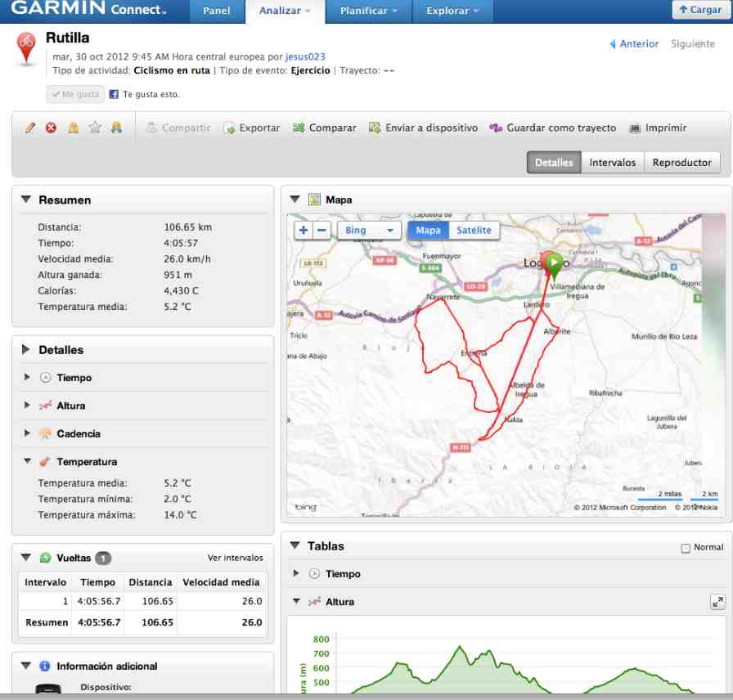
Task: Click the map icon beside Mapa heading
Action: pos(314,200)
